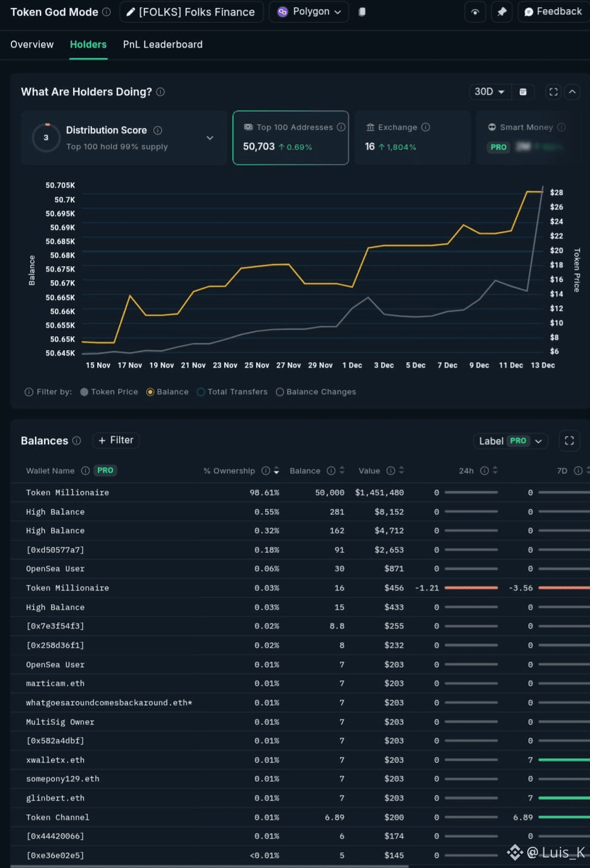Sort by % Ownership column arrows
Viewport: 590px width, 868px height.
click(x=277, y=471)
